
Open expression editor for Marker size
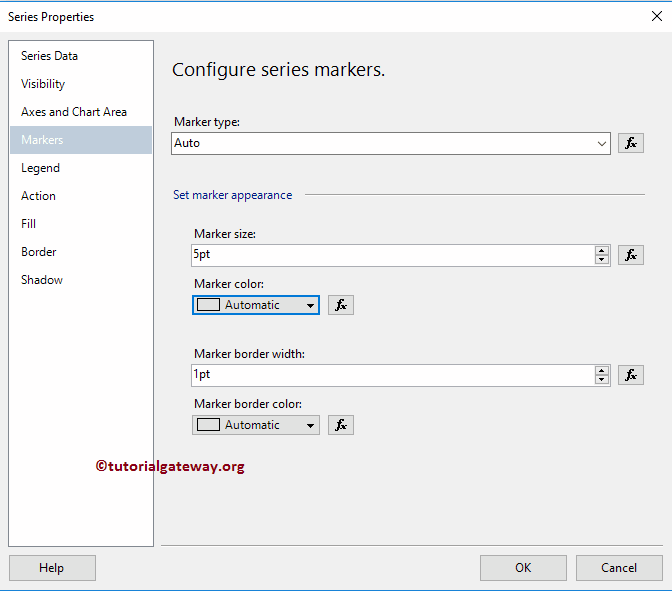(630, 255)
